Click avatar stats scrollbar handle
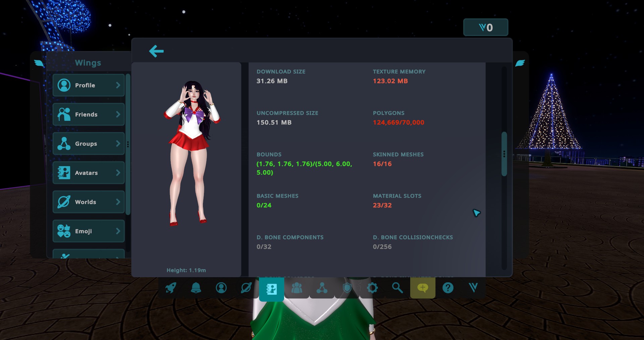The height and width of the screenshot is (340, 644). 504,154
